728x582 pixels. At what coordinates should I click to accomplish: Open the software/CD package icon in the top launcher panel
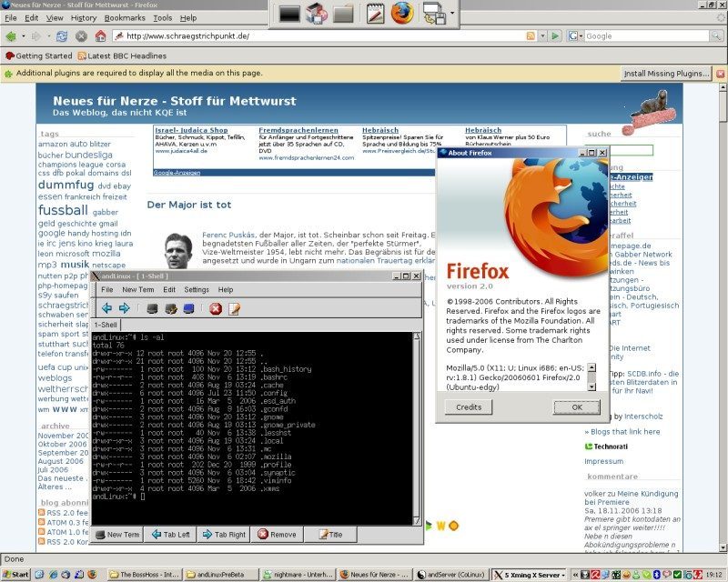coord(316,14)
